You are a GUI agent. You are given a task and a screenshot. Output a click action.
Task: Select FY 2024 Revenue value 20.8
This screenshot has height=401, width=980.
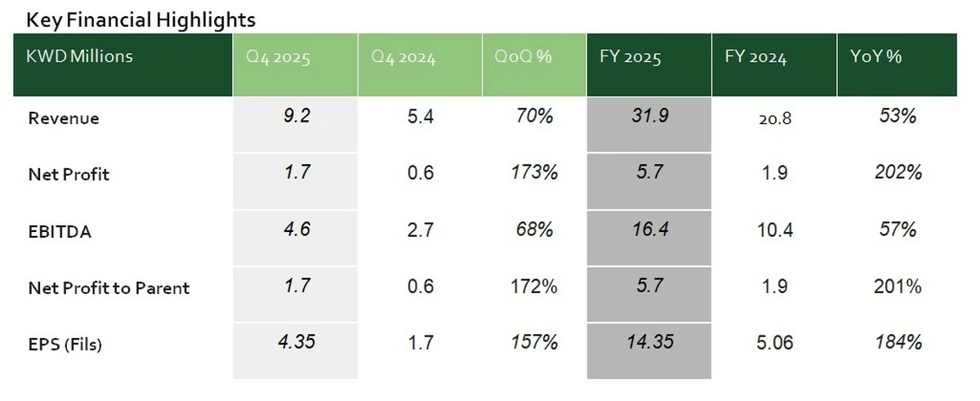[775, 118]
